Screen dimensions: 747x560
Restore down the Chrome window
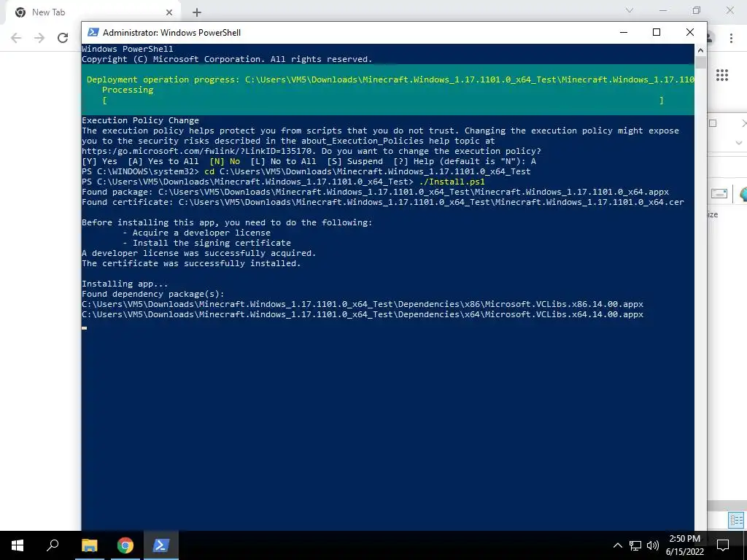coord(697,10)
